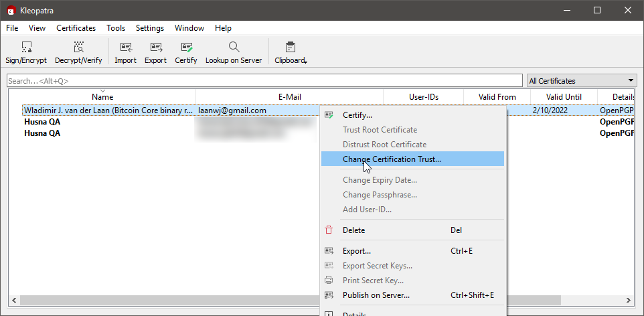The width and height of the screenshot is (644, 316).
Task: Open the Clipboard toolbar menu
Action: (291, 53)
